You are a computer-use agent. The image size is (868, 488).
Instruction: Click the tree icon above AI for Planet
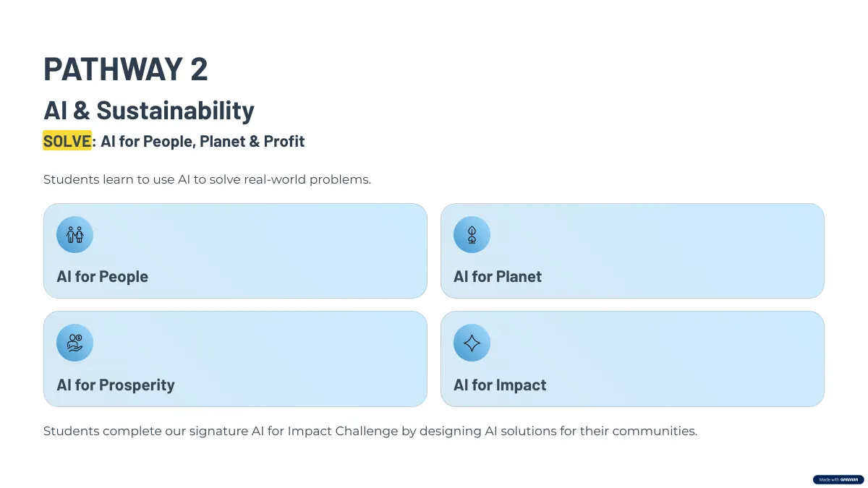click(472, 234)
